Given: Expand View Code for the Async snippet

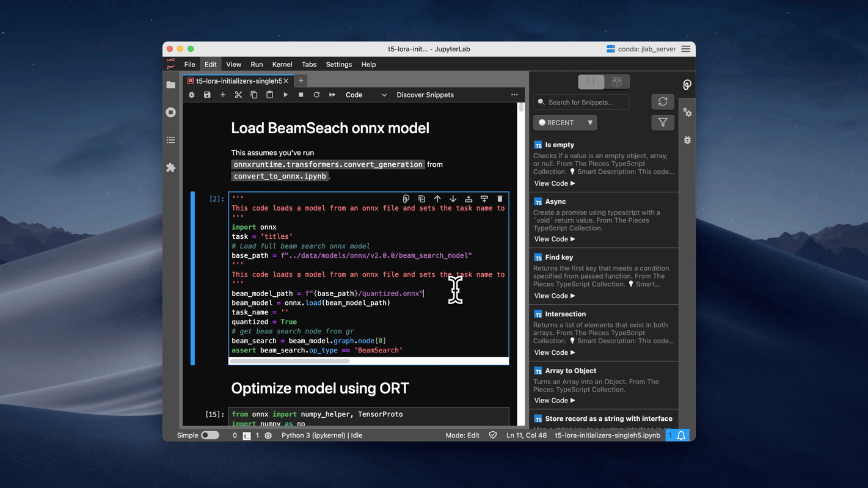Looking at the screenshot, I should [554, 239].
